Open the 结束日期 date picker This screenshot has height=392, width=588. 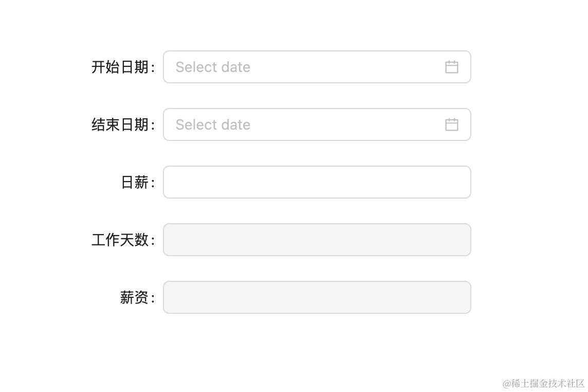tap(308, 124)
